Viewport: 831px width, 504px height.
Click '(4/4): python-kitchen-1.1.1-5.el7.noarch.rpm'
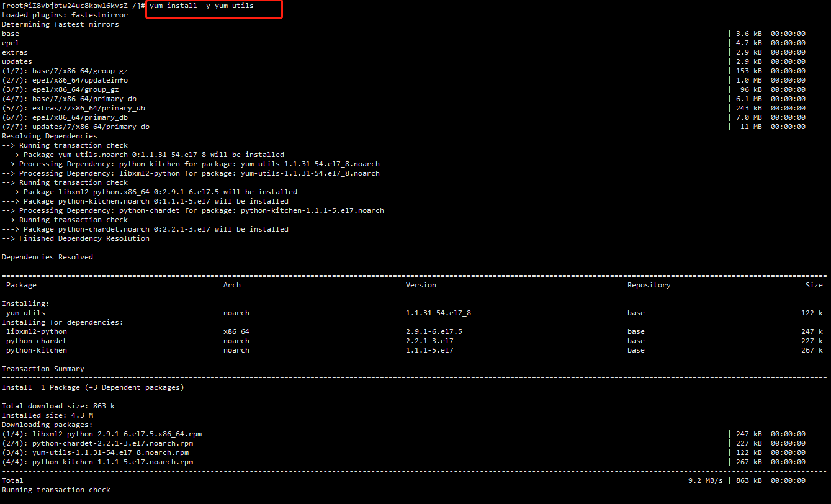[x=97, y=462]
